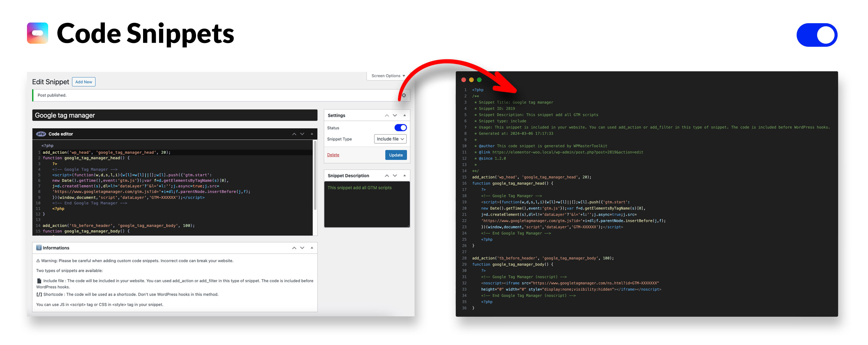Move the Code editor panel up
The image size is (868, 345).
pyautogui.click(x=294, y=134)
